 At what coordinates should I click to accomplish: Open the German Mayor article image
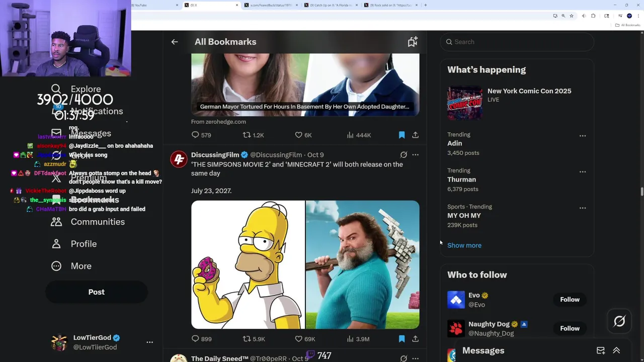(305, 84)
